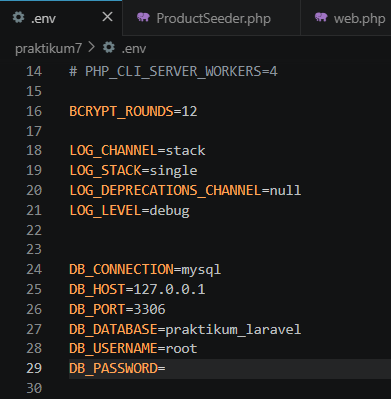The height and width of the screenshot is (399, 391).
Task: Click the PHP elephant icon on web.php tab
Action: pos(321,17)
